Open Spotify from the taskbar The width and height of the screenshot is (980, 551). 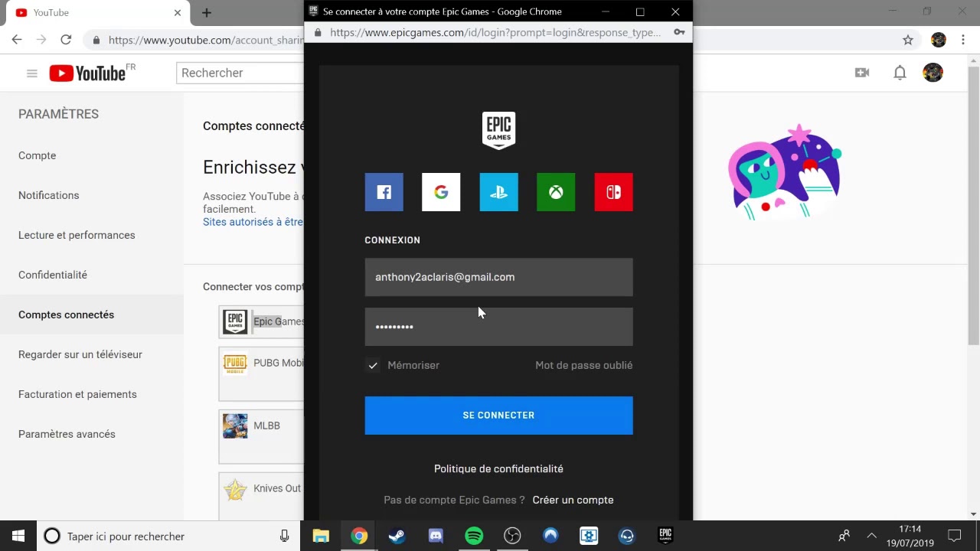[474, 536]
